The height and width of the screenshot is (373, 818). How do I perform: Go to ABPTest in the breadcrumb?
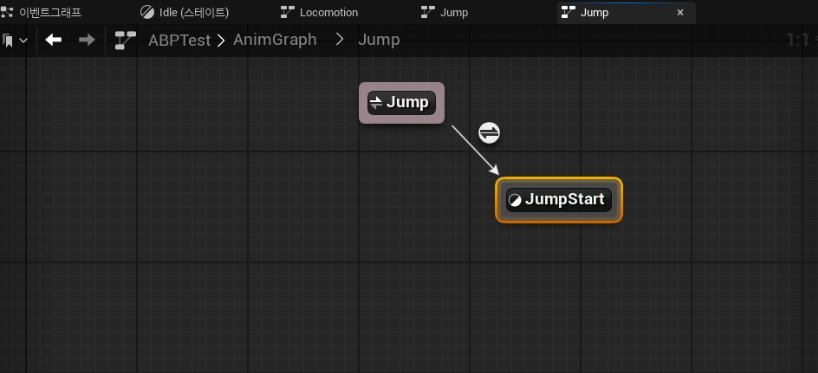[179, 40]
